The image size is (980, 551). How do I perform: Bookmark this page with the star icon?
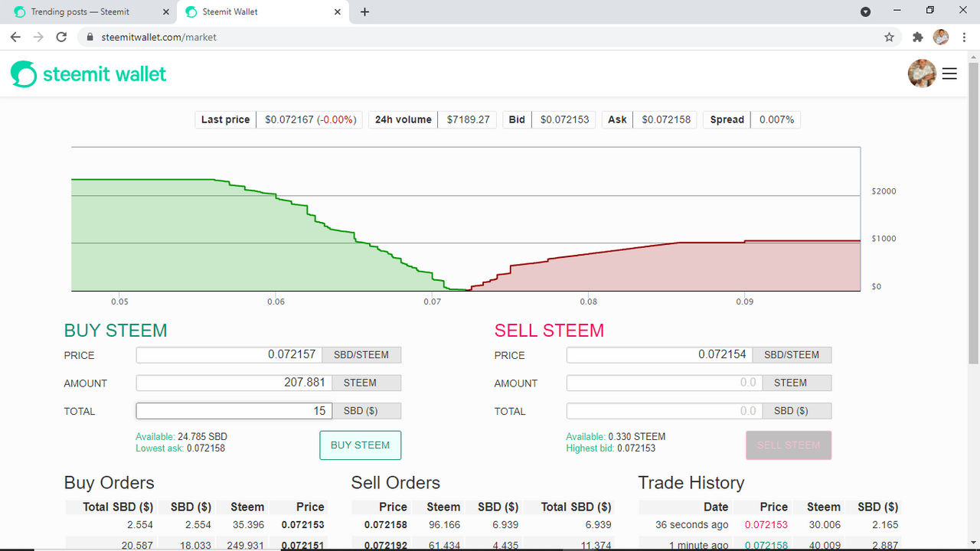coord(889,37)
